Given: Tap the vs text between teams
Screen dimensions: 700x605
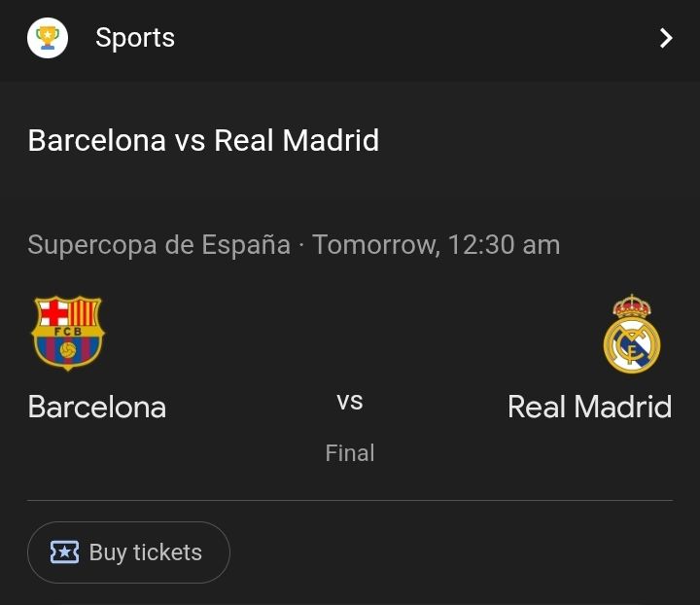Looking at the screenshot, I should [x=350, y=401].
